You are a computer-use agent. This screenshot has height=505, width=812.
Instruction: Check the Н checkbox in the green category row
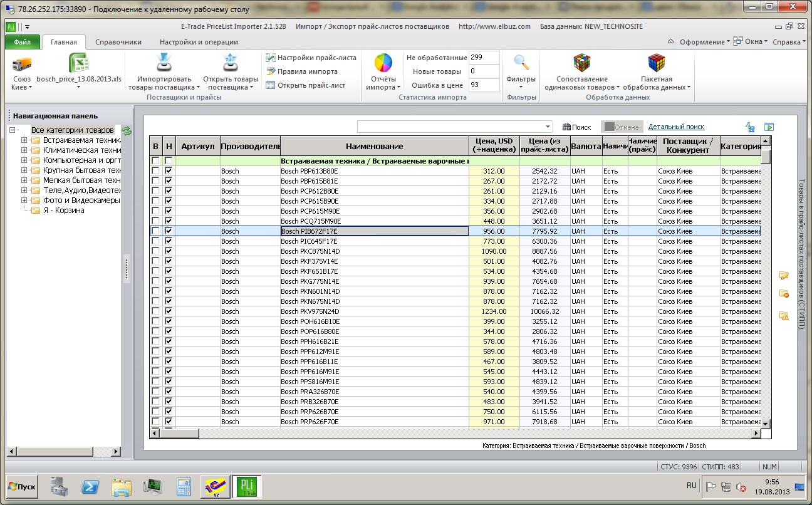click(169, 161)
